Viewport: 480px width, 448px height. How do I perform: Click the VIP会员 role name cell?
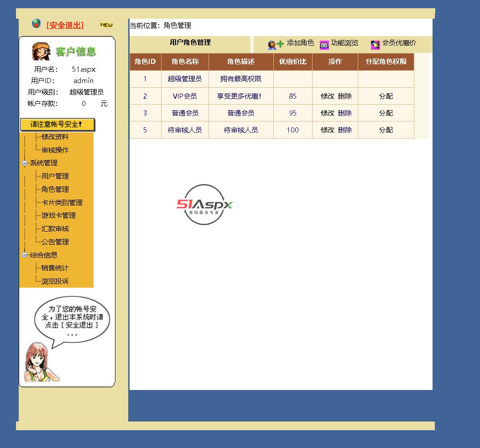point(185,96)
